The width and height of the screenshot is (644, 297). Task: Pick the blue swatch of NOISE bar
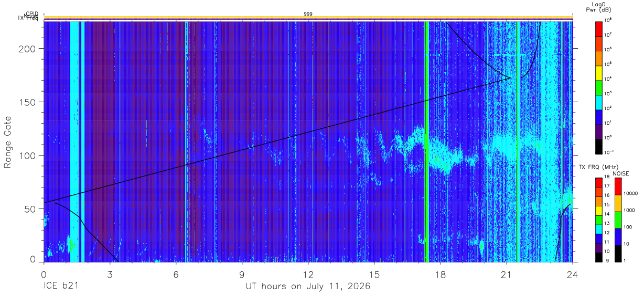[x=618, y=236]
